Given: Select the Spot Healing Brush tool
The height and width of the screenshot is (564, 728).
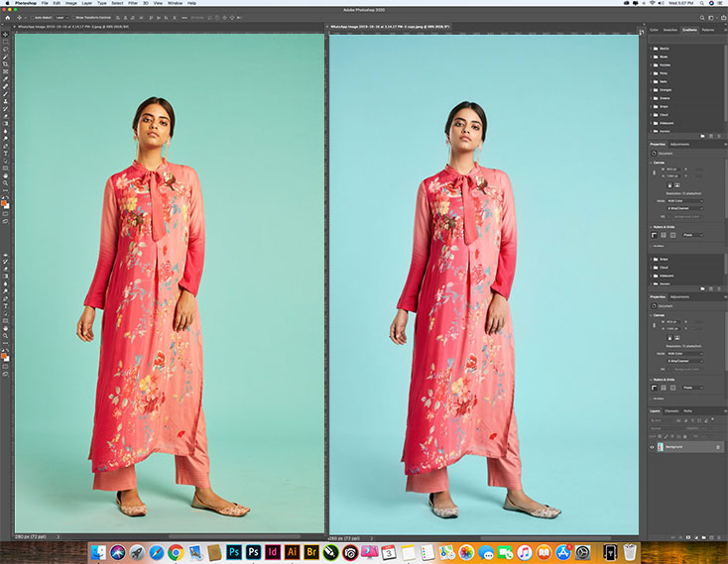Looking at the screenshot, I should 6,86.
